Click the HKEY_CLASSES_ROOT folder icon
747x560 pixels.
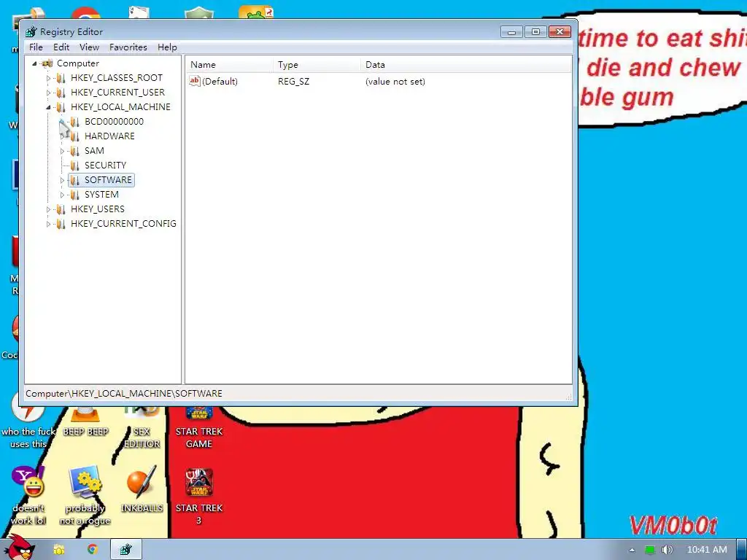tap(61, 78)
